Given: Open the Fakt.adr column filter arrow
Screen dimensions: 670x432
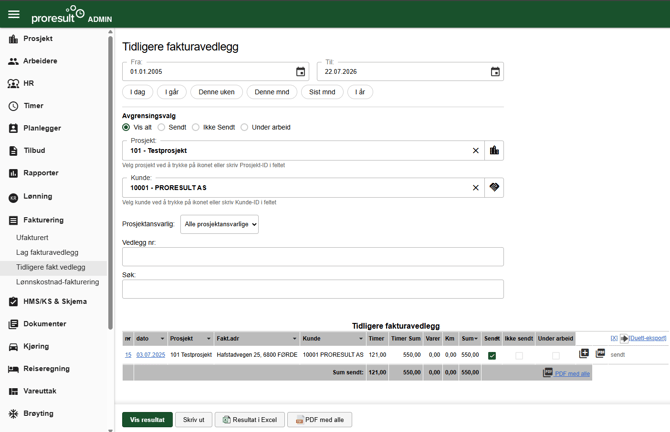Looking at the screenshot, I should [x=294, y=338].
